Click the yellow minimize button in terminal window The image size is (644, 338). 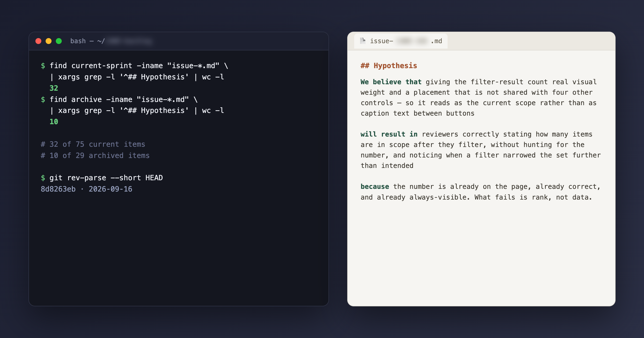coord(49,41)
